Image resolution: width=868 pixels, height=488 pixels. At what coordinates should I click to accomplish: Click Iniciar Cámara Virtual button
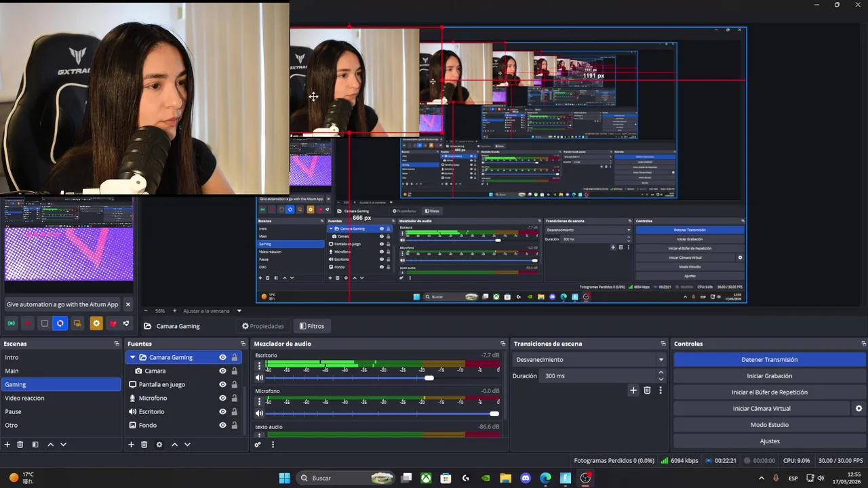pos(762,409)
